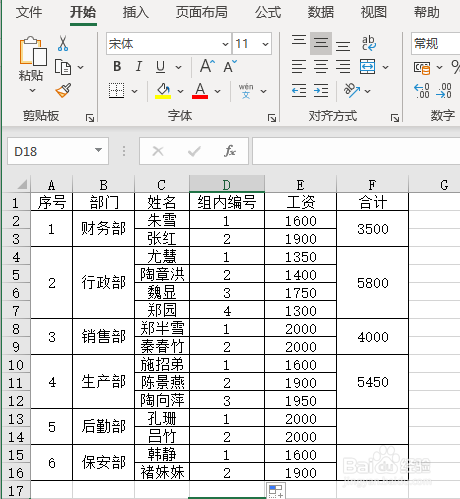Image resolution: width=460 pixels, height=499 pixels.
Task: Click the text orientation icon
Action: (x=352, y=90)
